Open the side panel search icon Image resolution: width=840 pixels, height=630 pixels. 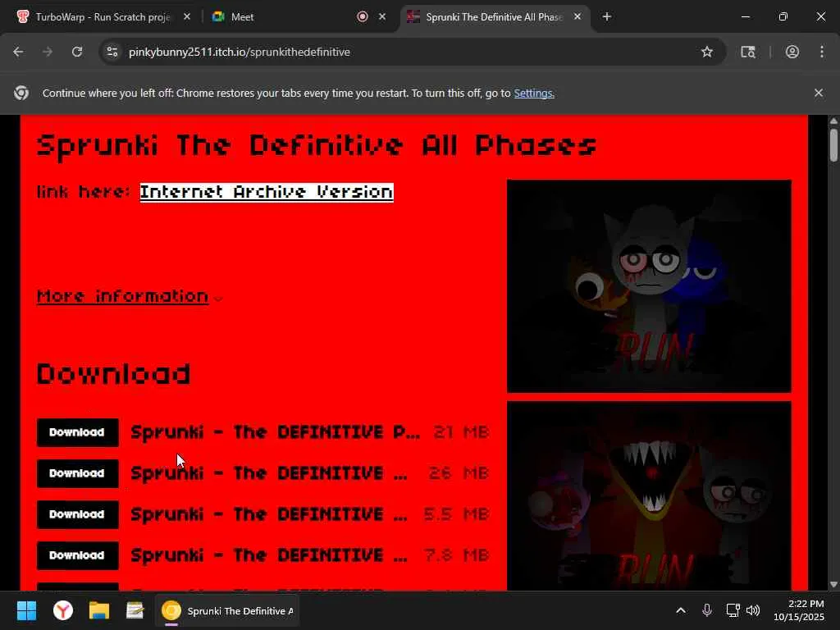(748, 52)
